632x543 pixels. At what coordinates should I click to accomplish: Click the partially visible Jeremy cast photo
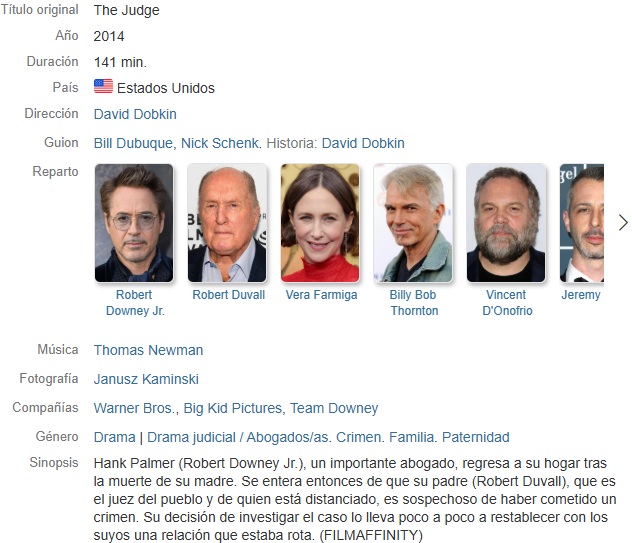pos(582,223)
